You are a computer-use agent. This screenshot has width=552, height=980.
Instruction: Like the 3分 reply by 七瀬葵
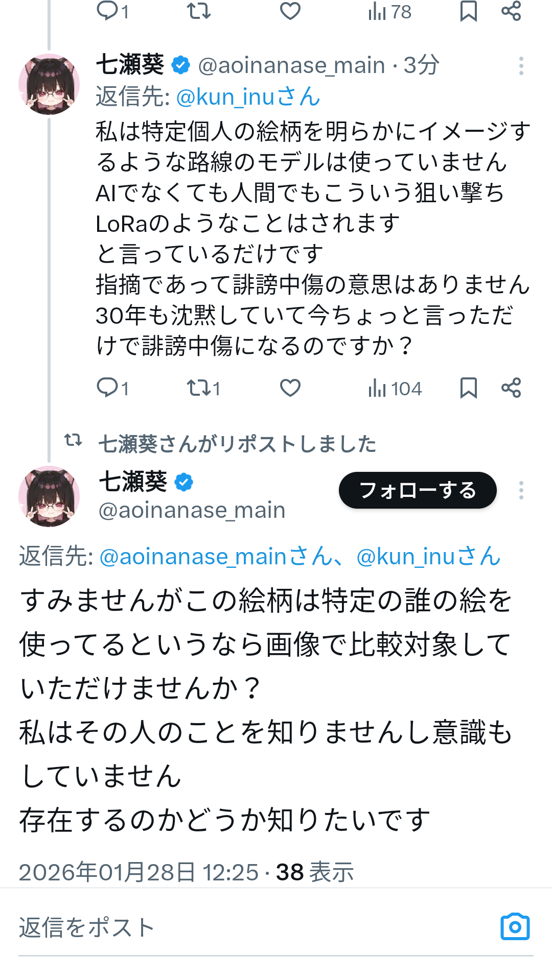(290, 388)
